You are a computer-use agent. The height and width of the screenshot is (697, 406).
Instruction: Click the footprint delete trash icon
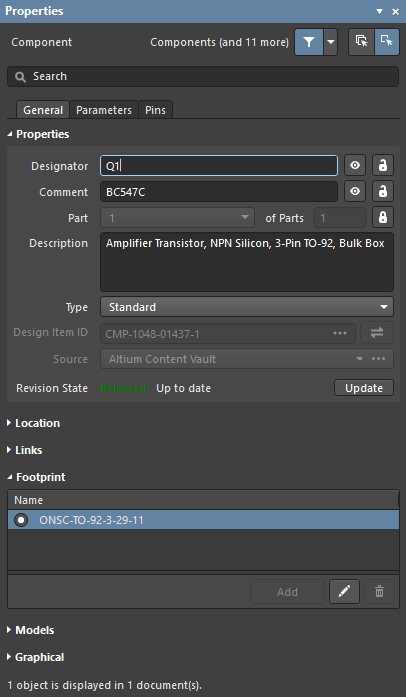tap(379, 592)
